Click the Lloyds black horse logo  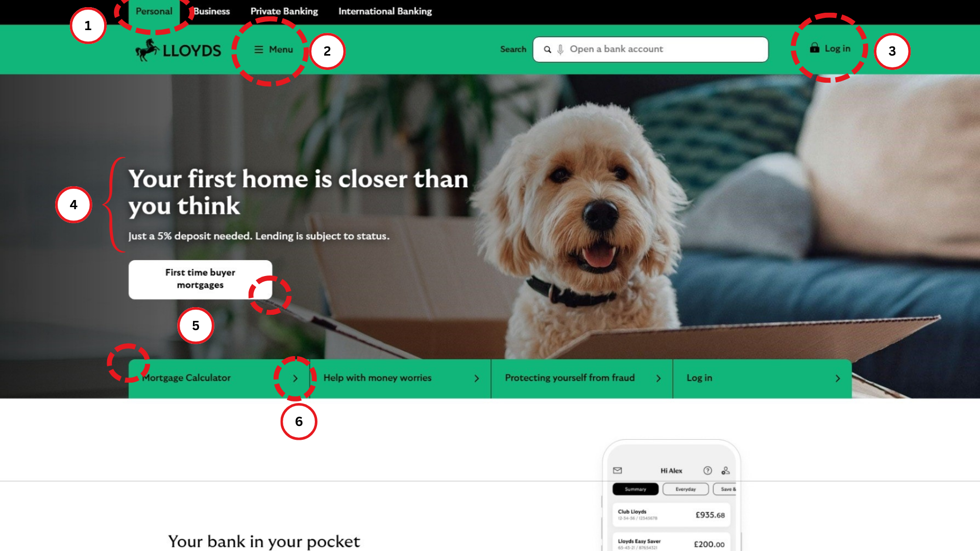pos(148,50)
